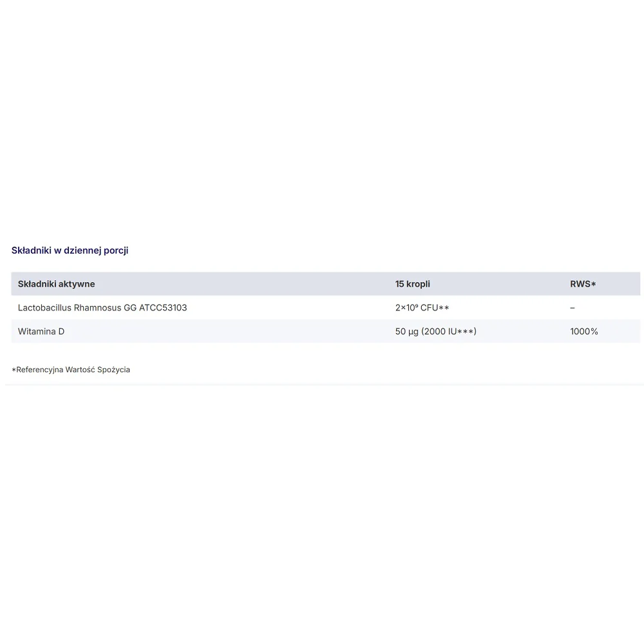The image size is (644, 644).
Task: Click the '1000%' RWS value
Action: [x=583, y=332]
